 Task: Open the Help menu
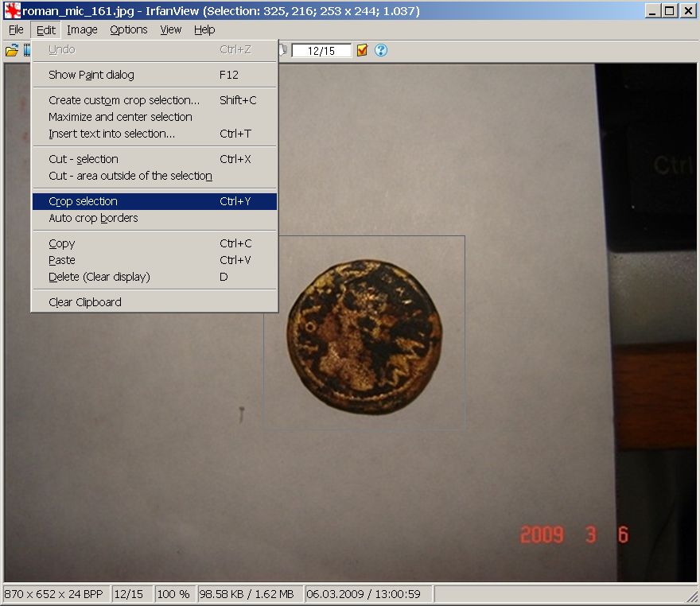tap(204, 29)
